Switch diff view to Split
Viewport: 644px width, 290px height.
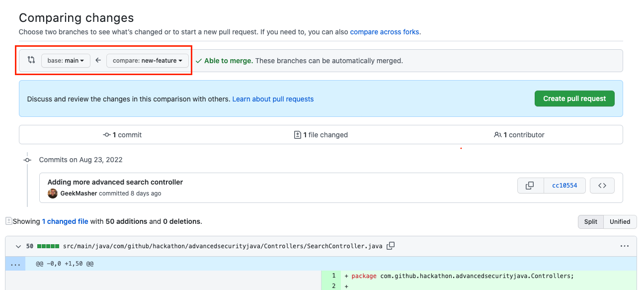click(591, 222)
